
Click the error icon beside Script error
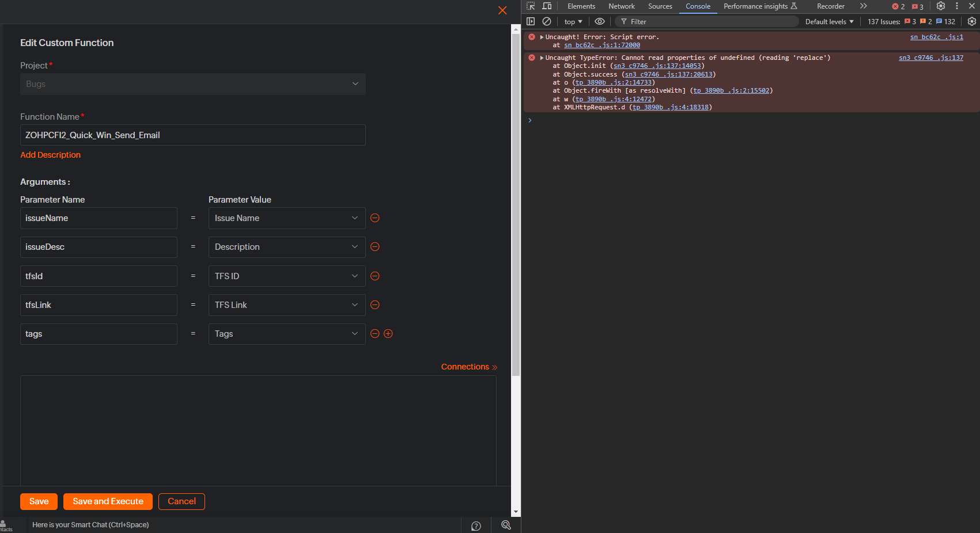(x=532, y=37)
